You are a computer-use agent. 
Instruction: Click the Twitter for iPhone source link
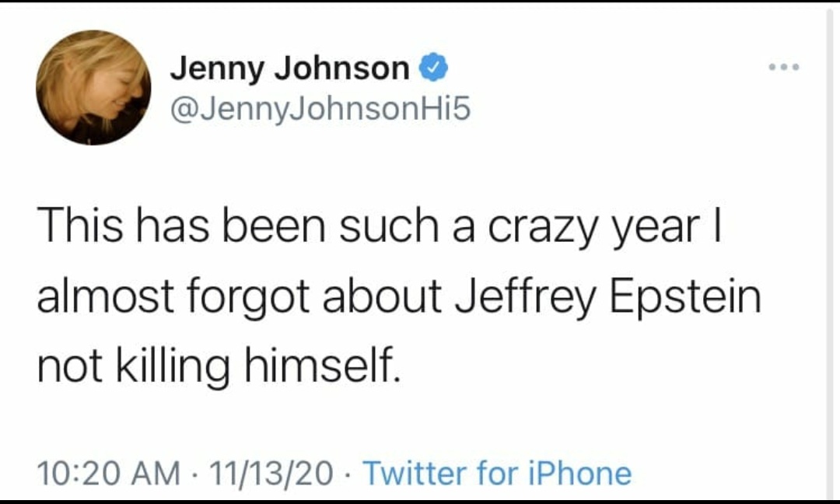click(x=497, y=472)
